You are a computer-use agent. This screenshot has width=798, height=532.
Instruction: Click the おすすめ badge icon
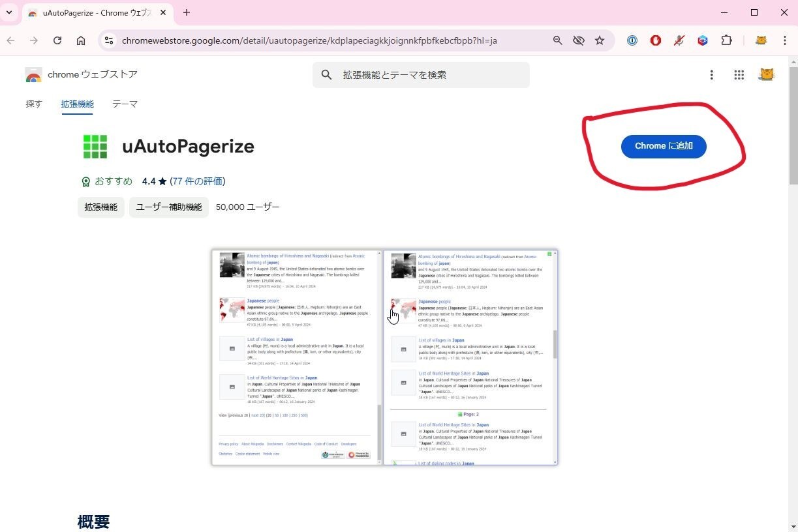point(86,182)
